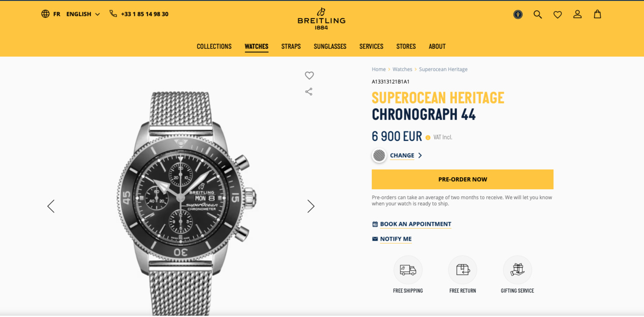Select the mesh strap swatch
The image size is (644, 317).
(x=379, y=155)
